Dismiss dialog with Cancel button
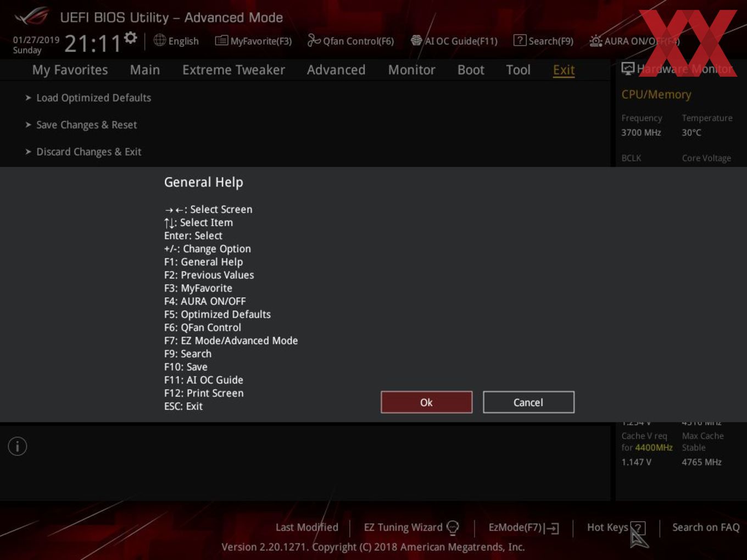Viewport: 747px width, 560px height. pos(528,402)
